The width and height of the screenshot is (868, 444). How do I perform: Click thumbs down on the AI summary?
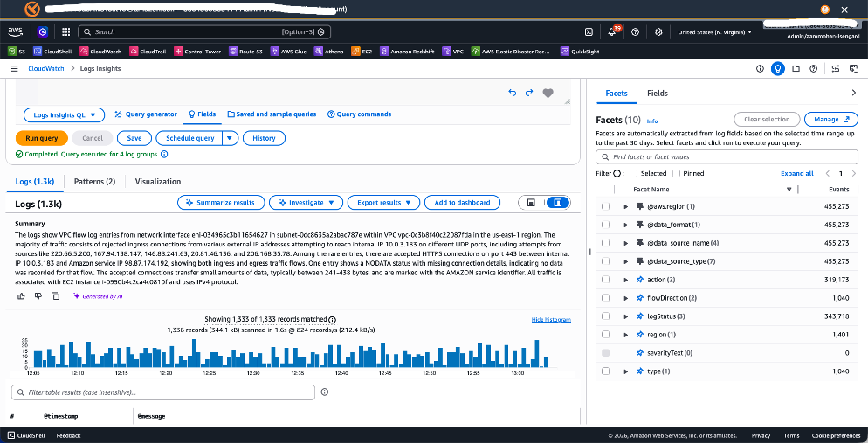(38, 296)
